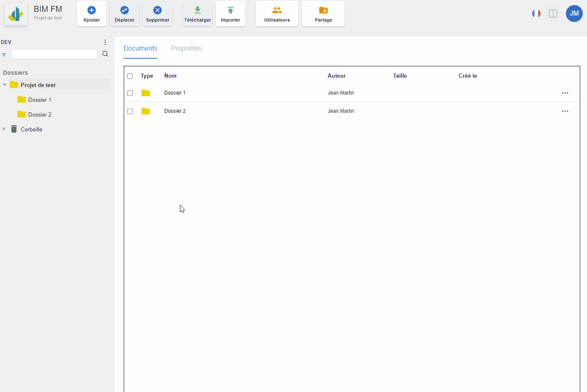Select the Déplacer move icon
The height and width of the screenshot is (392, 587).
tap(124, 10)
